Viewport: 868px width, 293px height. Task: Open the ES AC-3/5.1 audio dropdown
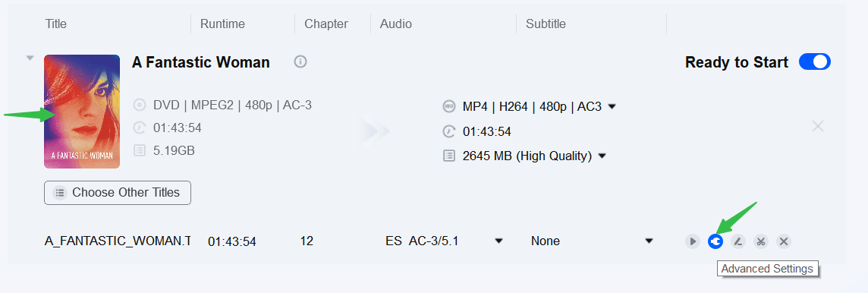(444, 241)
